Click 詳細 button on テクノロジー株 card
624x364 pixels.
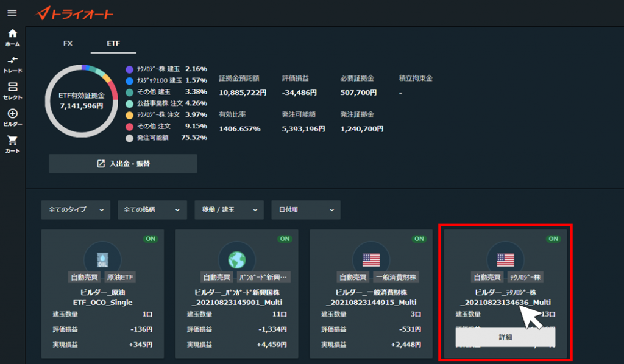point(505,337)
